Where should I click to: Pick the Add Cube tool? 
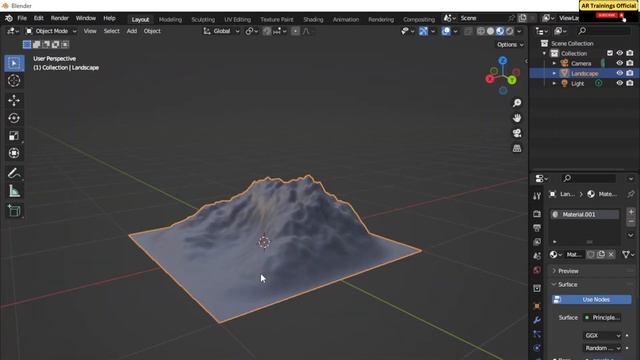click(14, 211)
